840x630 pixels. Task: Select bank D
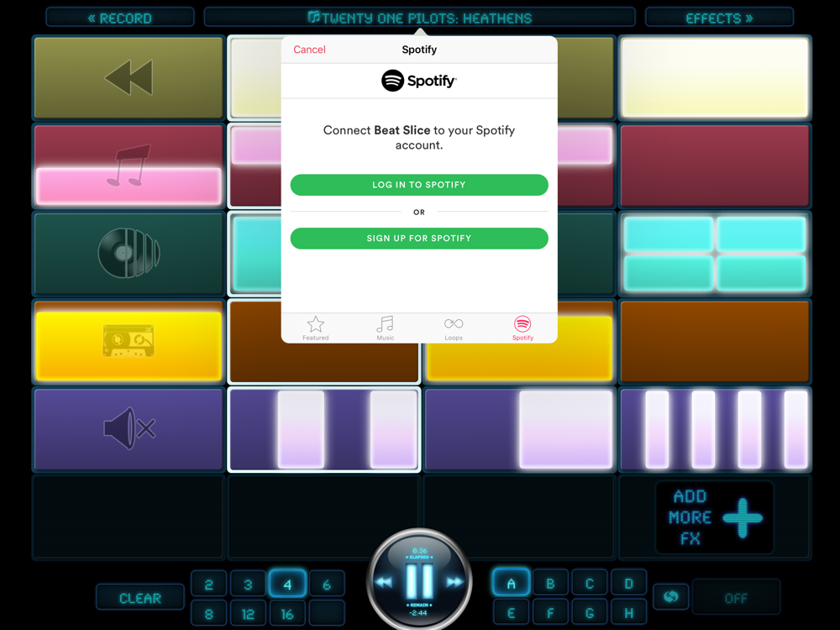[629, 583]
